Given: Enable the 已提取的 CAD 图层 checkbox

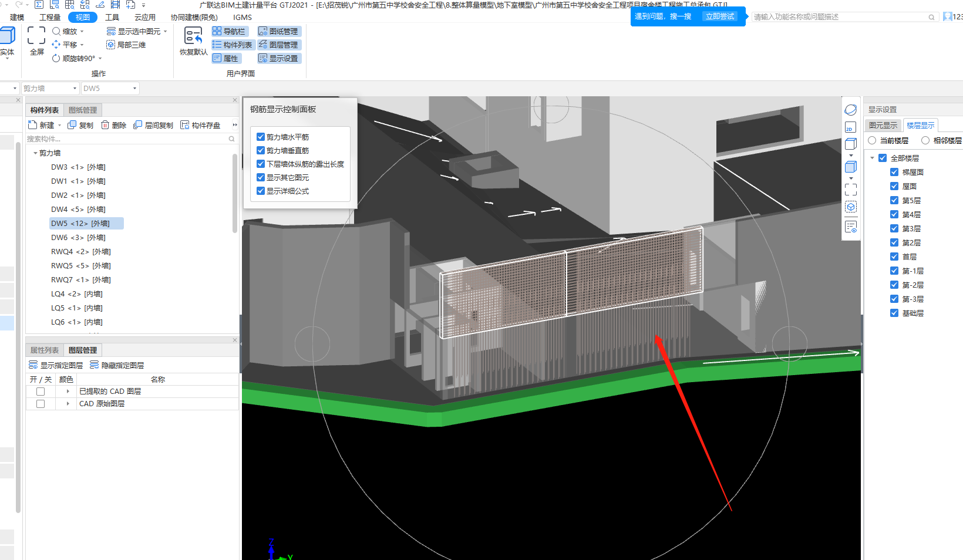Looking at the screenshot, I should pyautogui.click(x=41, y=392).
